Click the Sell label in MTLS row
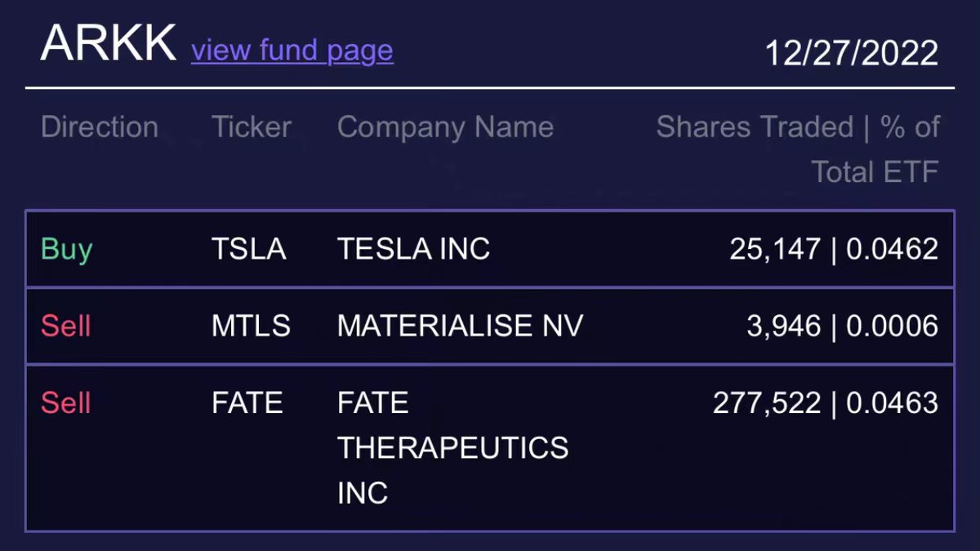Image resolution: width=980 pixels, height=551 pixels. coord(66,327)
